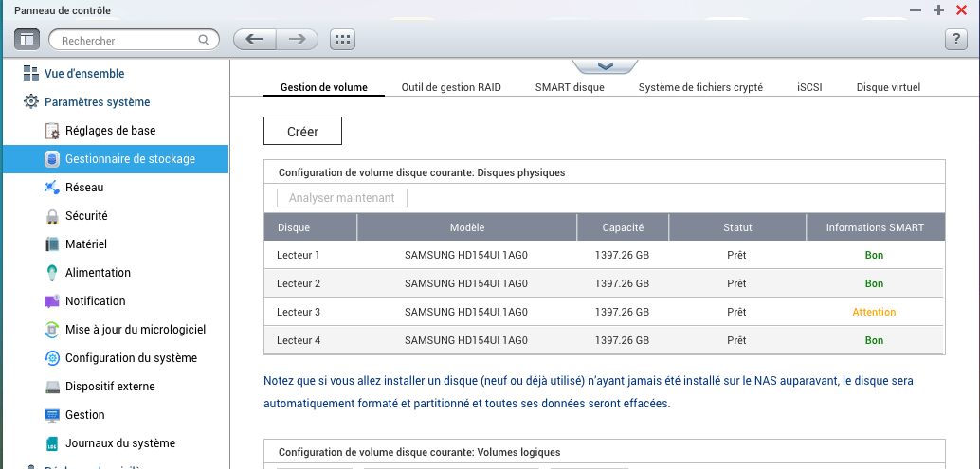Click the search magnifier icon
This screenshot has height=469, width=980.
pyautogui.click(x=203, y=40)
